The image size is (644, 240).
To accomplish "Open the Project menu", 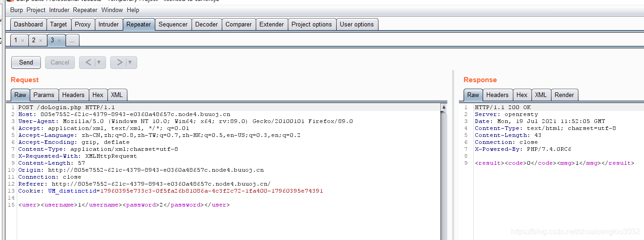I will pyautogui.click(x=36, y=10).
